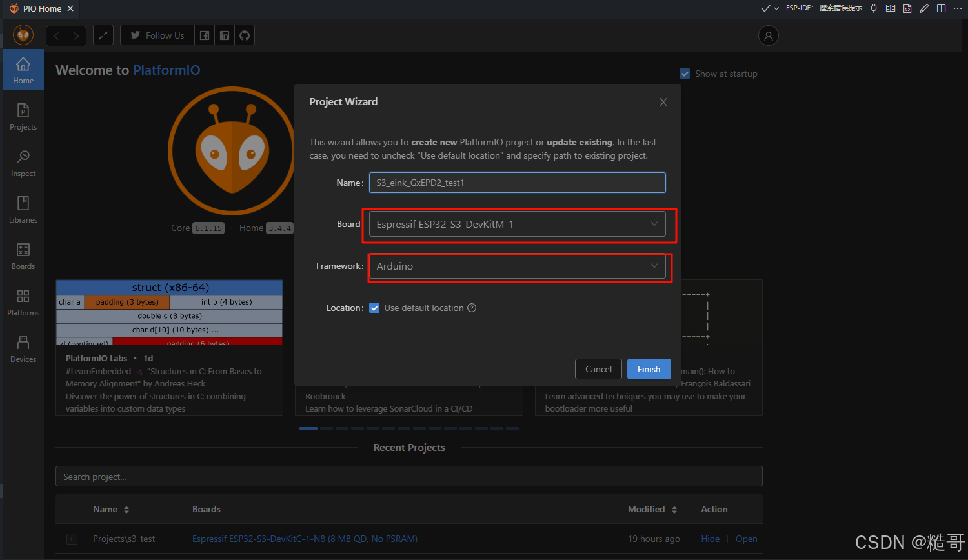Split the editor with the layout icon
The height and width of the screenshot is (560, 968).
pyautogui.click(x=941, y=8)
